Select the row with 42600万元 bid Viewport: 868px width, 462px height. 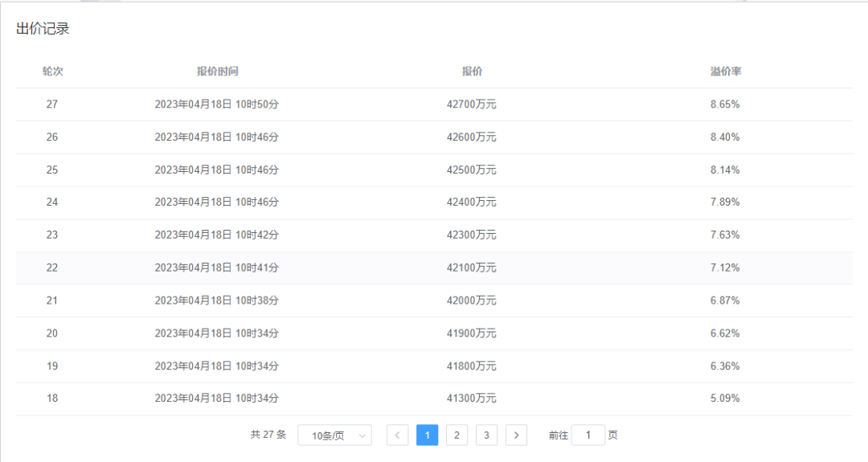[434, 137]
